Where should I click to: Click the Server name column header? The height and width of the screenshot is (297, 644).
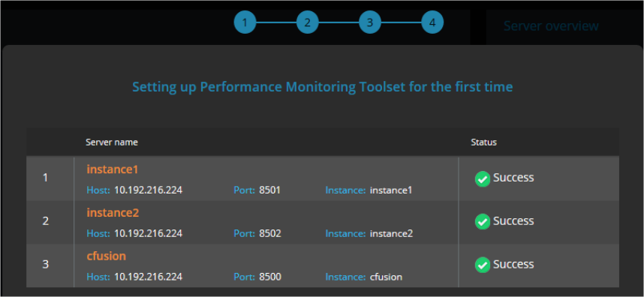[111, 142]
